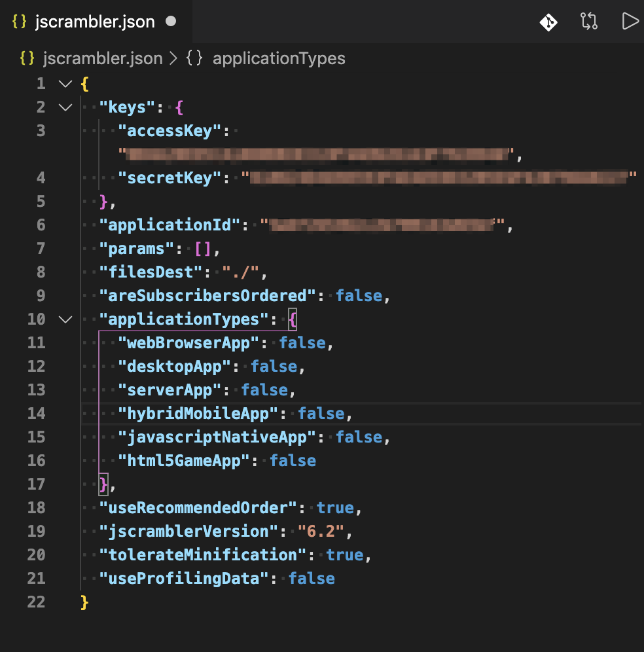Click line number 14 in the gutter
This screenshot has height=652, width=644.
pyautogui.click(x=36, y=414)
